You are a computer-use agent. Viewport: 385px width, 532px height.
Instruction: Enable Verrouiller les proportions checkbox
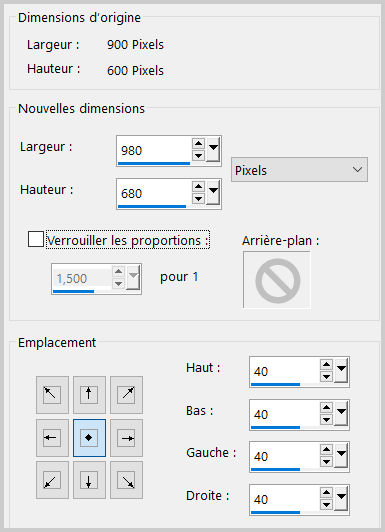pyautogui.click(x=36, y=239)
